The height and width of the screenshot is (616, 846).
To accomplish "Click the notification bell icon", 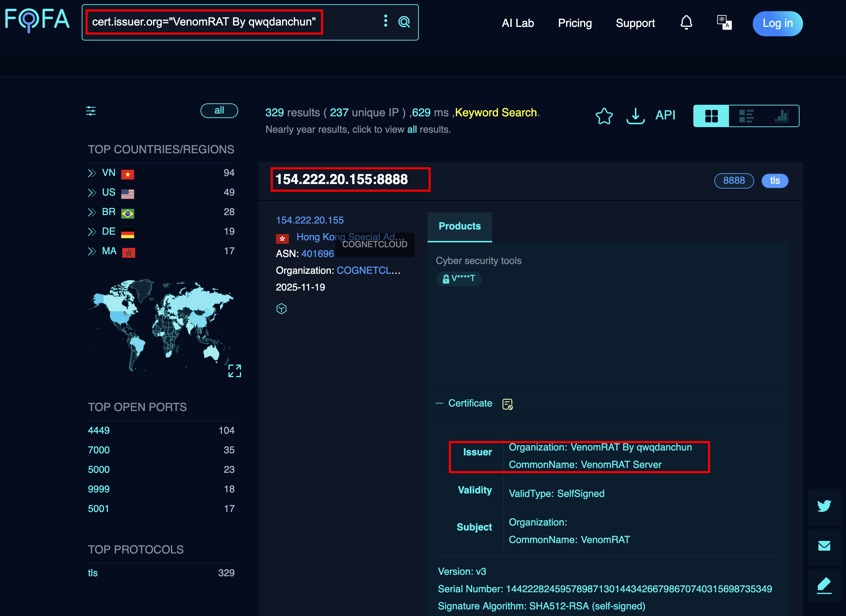I will (x=686, y=23).
